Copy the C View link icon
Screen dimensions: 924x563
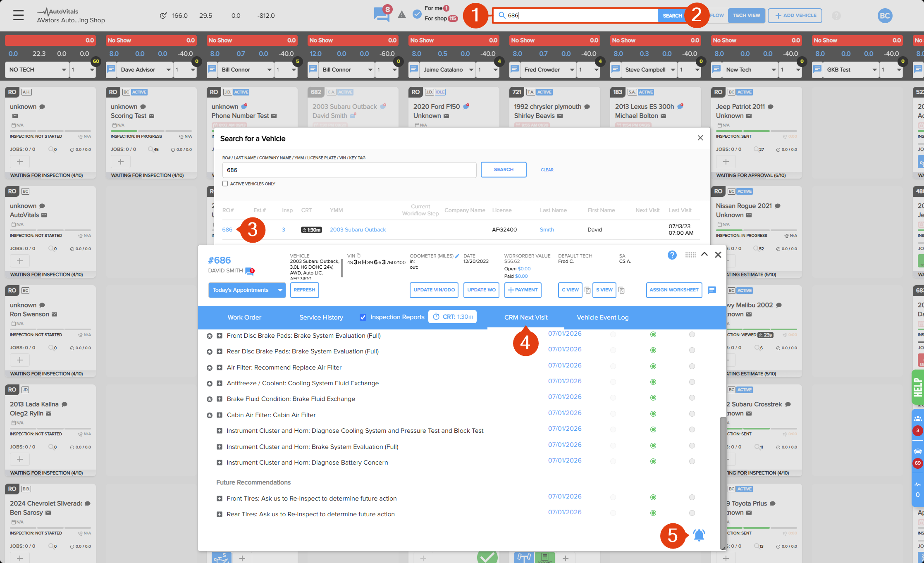(x=587, y=290)
